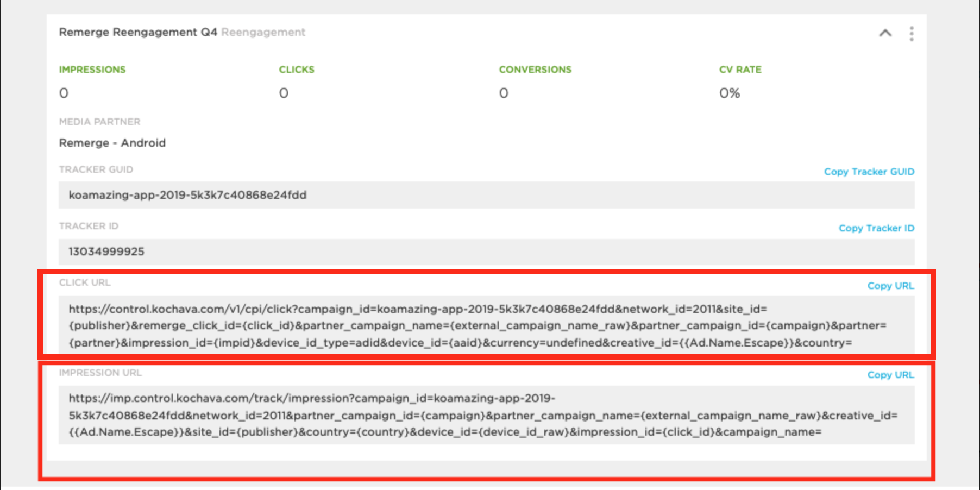The image size is (980, 490).
Task: Copy the Click URL using Copy URL
Action: click(x=890, y=286)
